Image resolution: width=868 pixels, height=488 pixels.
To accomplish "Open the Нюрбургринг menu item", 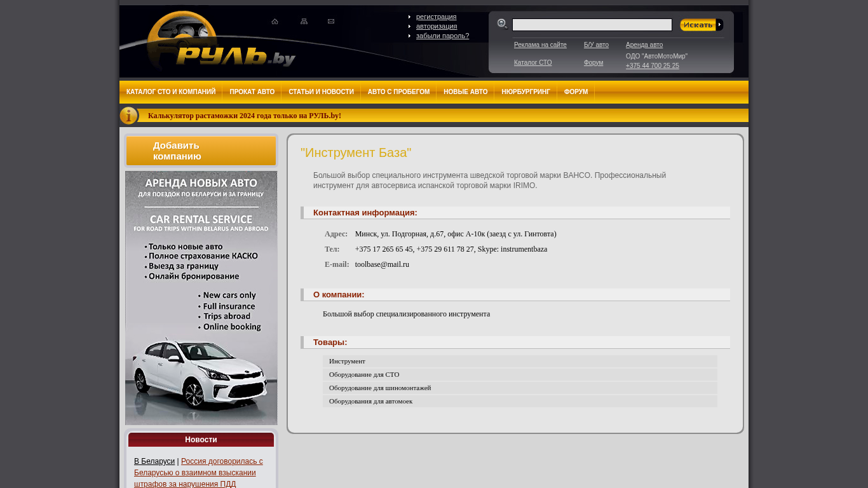I will (x=526, y=92).
